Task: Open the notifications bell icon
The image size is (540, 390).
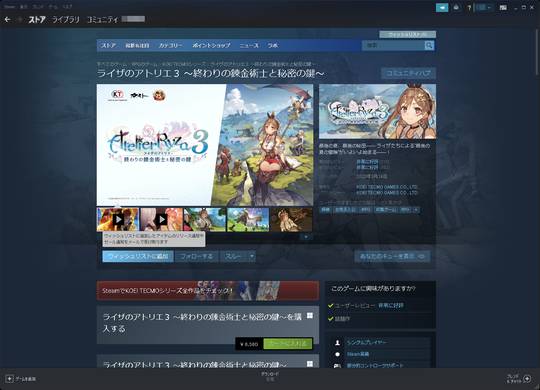Action: click(456, 7)
